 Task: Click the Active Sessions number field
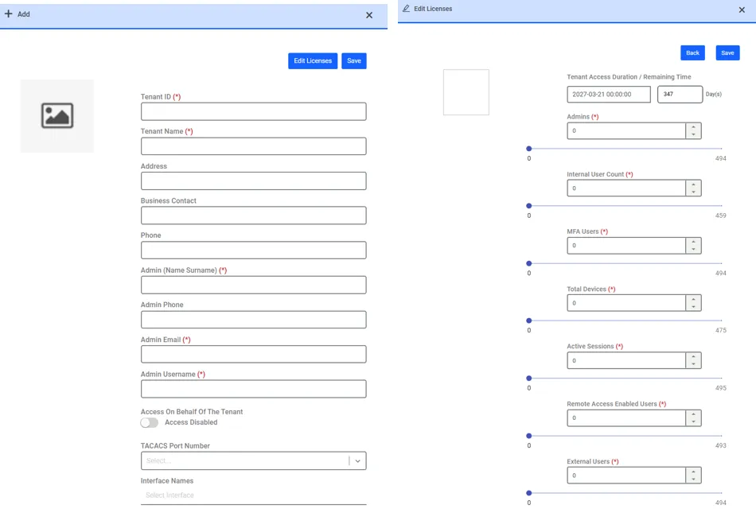(626, 360)
